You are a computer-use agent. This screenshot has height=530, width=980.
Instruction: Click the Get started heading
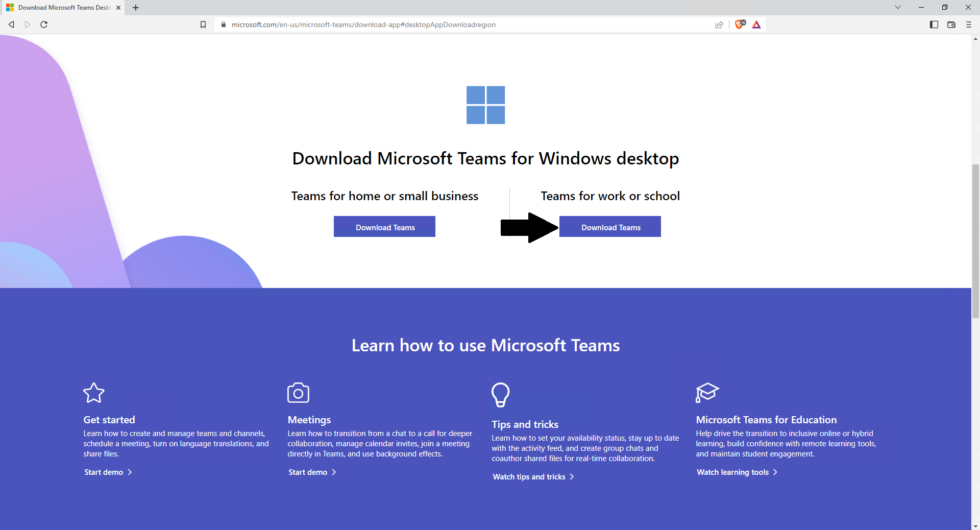click(109, 420)
